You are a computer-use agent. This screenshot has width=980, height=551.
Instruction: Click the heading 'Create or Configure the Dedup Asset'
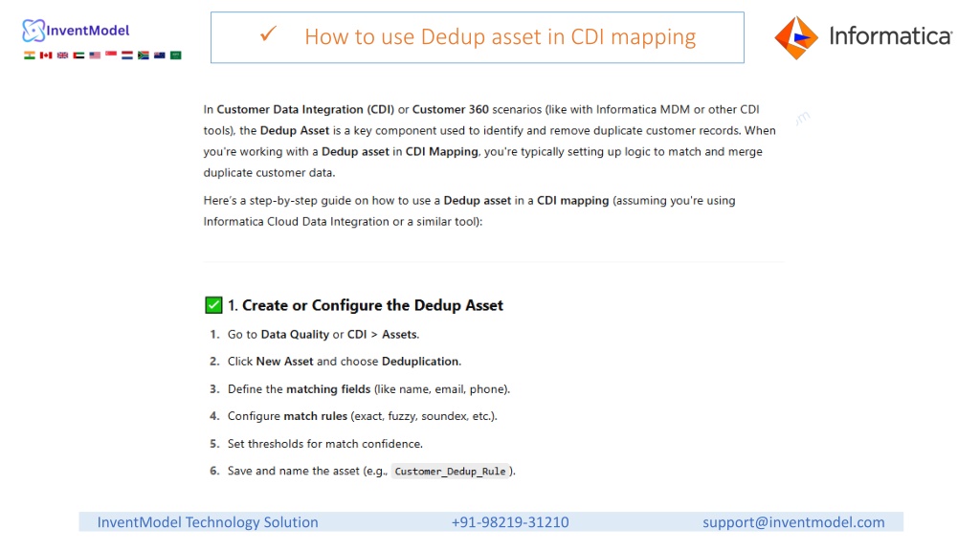pos(372,305)
